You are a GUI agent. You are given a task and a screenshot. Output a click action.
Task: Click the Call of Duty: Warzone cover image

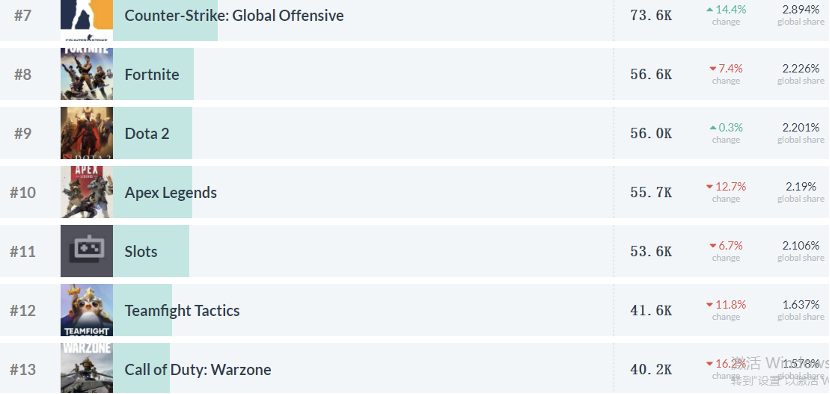(x=87, y=368)
